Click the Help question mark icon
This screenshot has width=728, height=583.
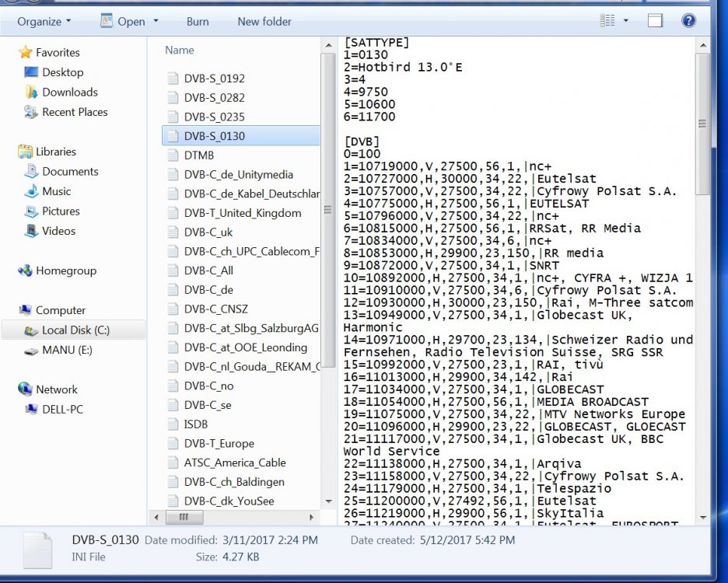(x=688, y=21)
